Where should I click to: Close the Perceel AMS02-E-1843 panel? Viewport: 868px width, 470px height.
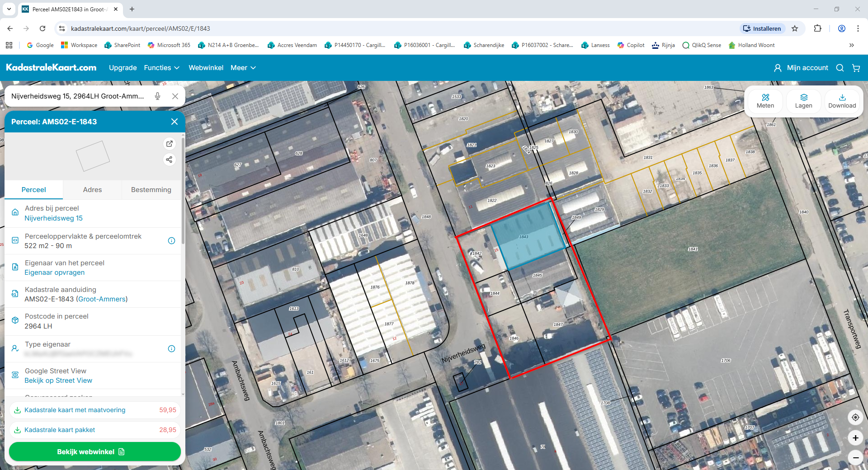coord(175,122)
